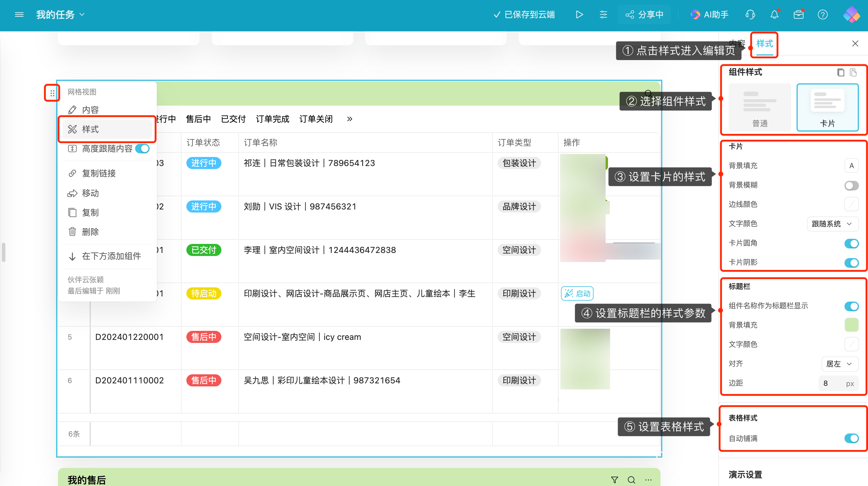Click 已保存到云端 status
The height and width of the screenshot is (486, 868).
pyautogui.click(x=524, y=14)
